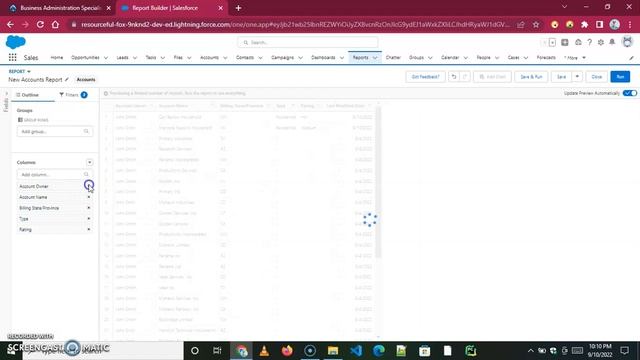Switch to the Outline tab
640x360 pixels.
[x=27, y=95]
